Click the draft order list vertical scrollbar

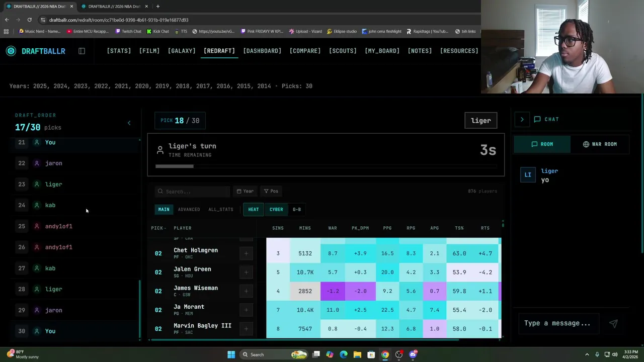click(140, 309)
